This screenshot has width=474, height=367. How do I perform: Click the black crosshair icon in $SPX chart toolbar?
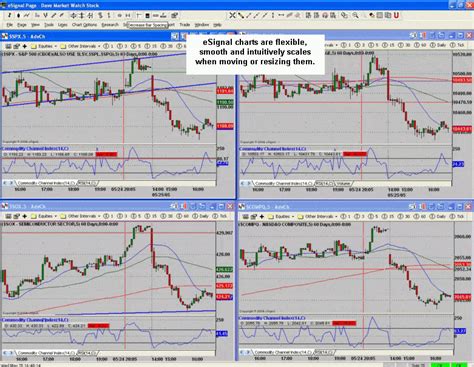[x=24, y=46]
